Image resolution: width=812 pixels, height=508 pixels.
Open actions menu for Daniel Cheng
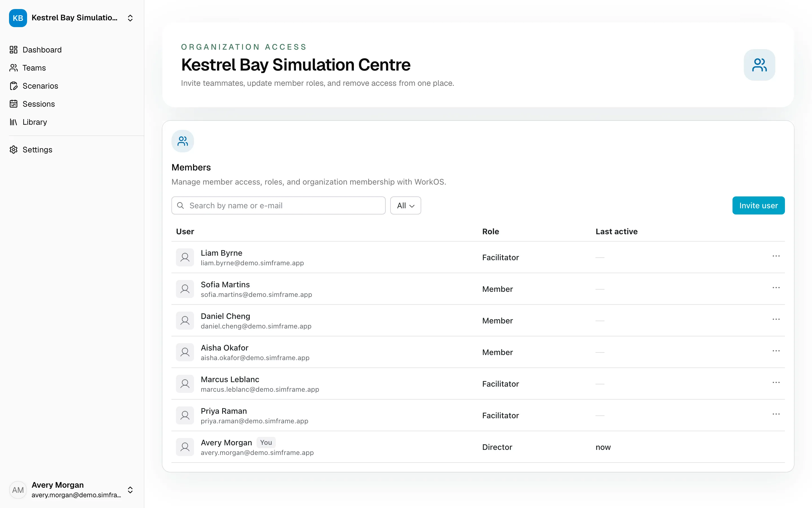[x=776, y=319]
